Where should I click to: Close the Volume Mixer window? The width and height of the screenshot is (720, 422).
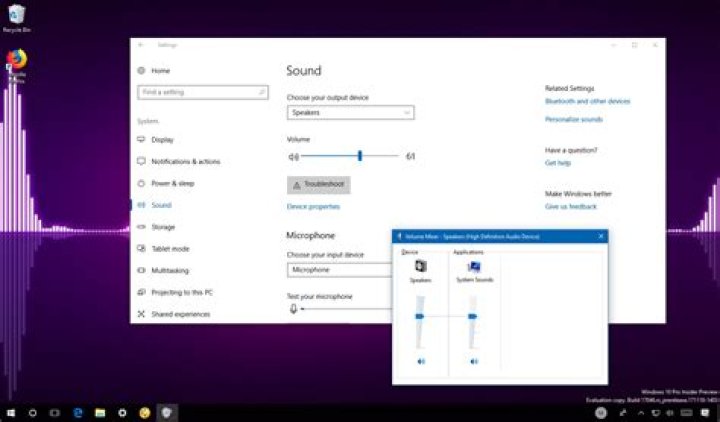(601, 236)
